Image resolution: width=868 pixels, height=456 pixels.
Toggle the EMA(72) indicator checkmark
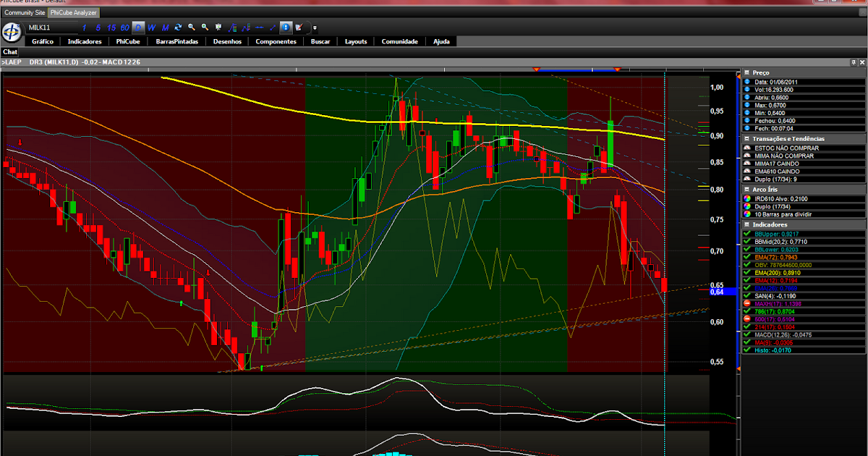747,257
